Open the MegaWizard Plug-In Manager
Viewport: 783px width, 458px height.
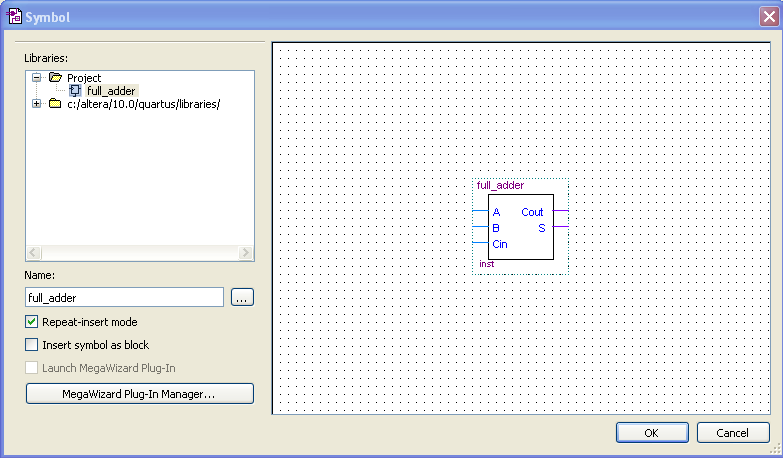(x=140, y=394)
